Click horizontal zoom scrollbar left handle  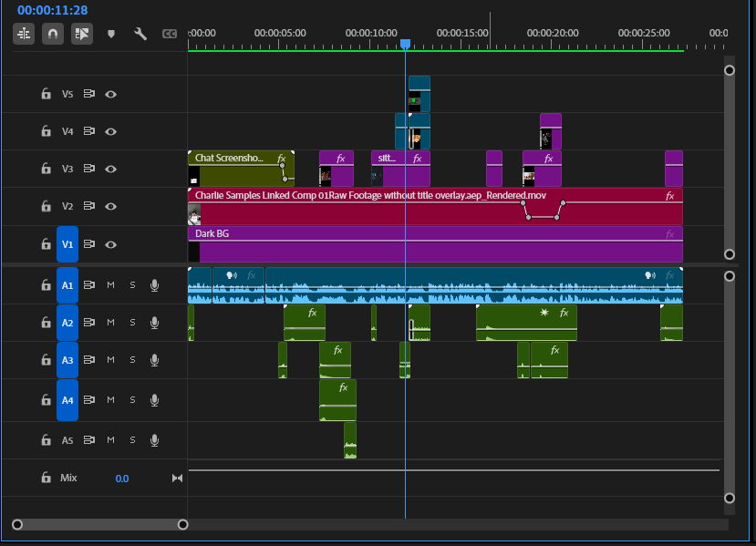pyautogui.click(x=17, y=524)
